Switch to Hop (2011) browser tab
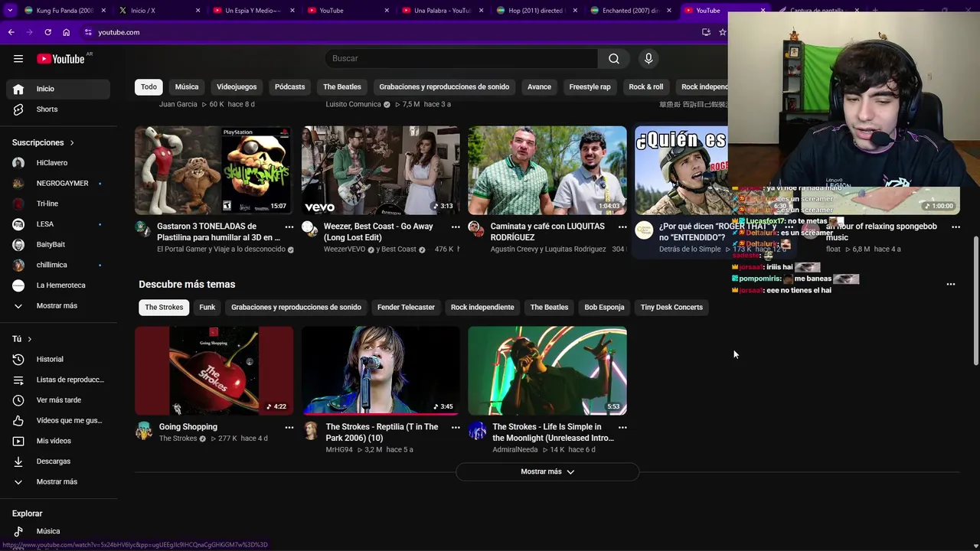This screenshot has height=551, width=980. pyautogui.click(x=536, y=11)
